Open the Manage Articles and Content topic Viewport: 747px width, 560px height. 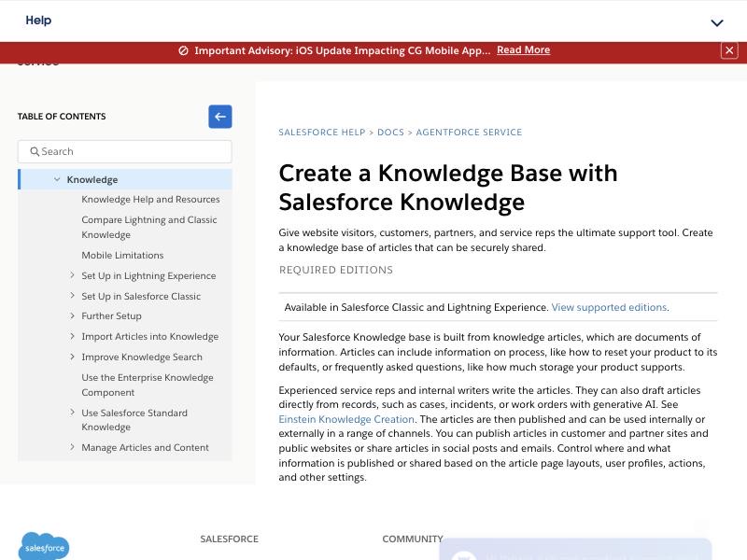145,448
